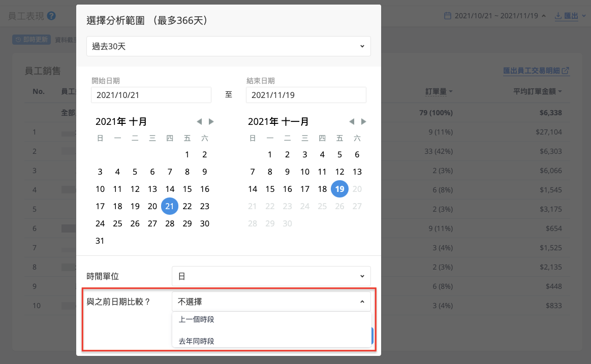Image resolution: width=591 pixels, height=364 pixels.
Task: Click the $3,175 average order cell
Action: (551, 209)
